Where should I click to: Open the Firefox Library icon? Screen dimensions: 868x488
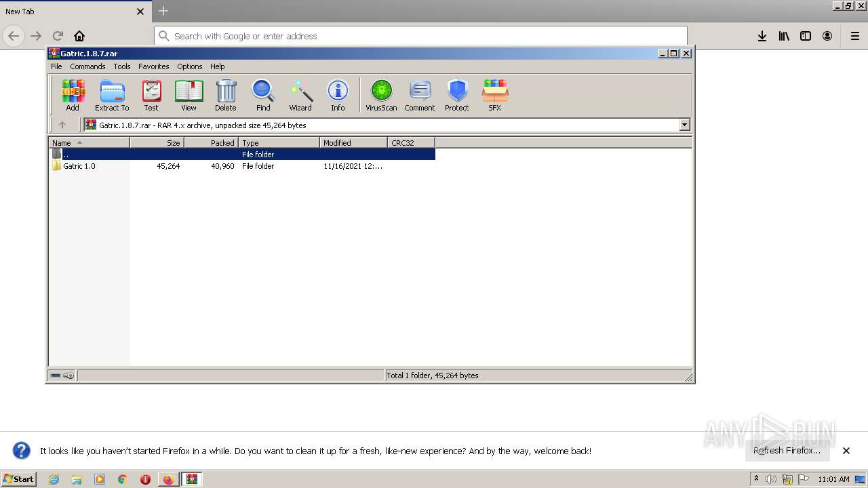[784, 36]
